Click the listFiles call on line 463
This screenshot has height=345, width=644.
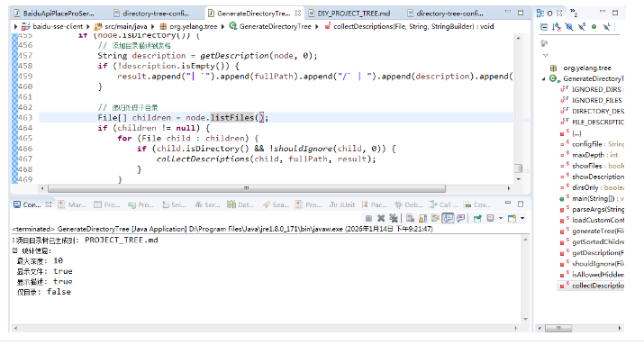[x=232, y=118]
